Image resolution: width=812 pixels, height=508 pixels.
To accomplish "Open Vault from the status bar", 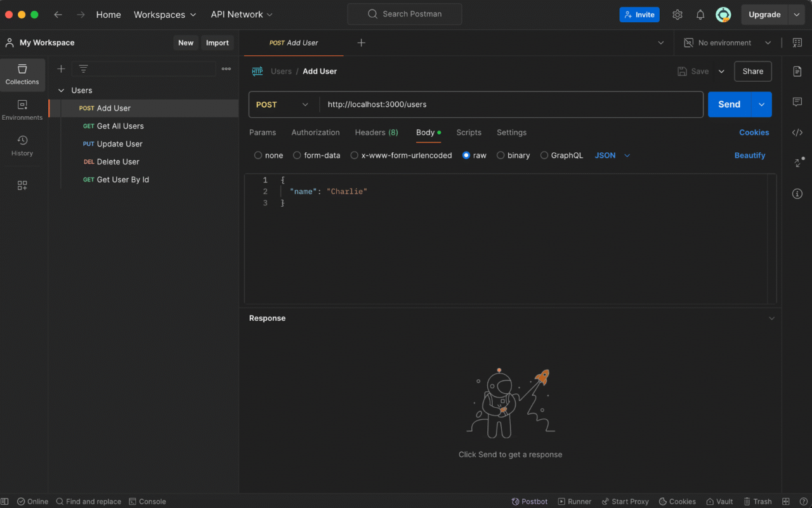I will (719, 501).
